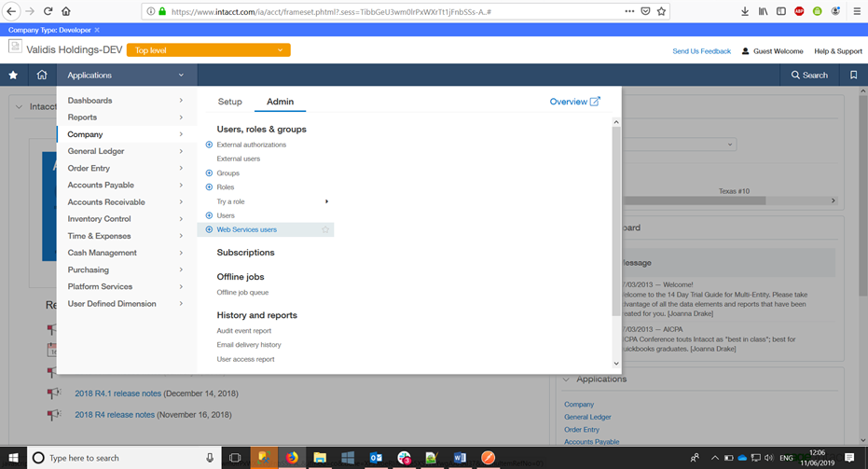Open Web Services users link

[x=246, y=229]
